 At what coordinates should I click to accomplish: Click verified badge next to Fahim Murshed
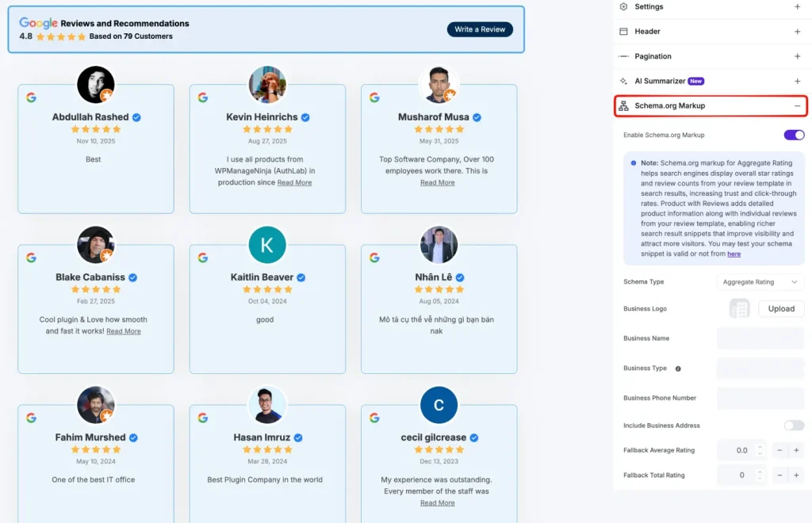click(x=133, y=437)
